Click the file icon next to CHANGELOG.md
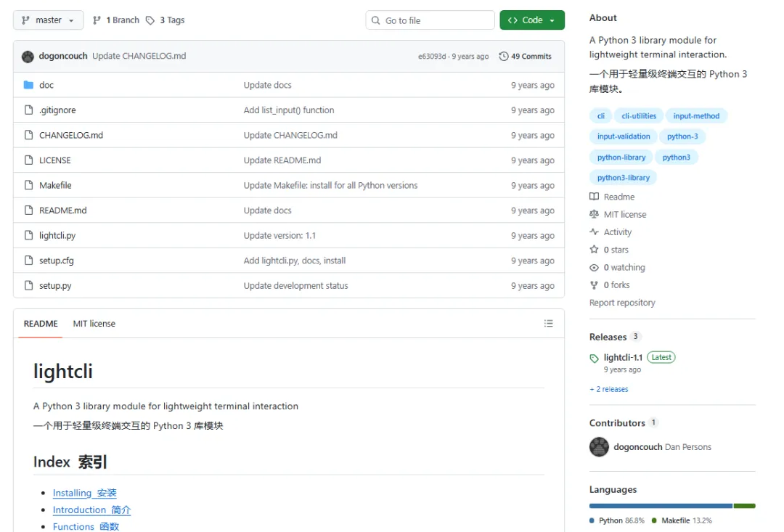 point(28,135)
